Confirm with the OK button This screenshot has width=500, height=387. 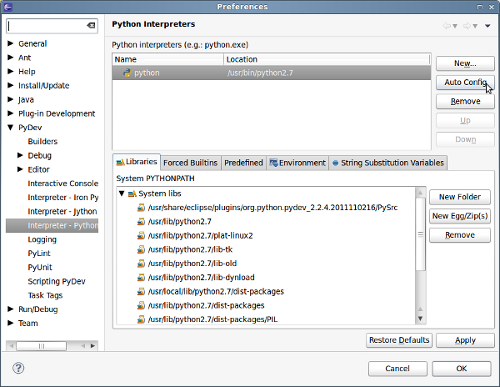click(x=462, y=369)
